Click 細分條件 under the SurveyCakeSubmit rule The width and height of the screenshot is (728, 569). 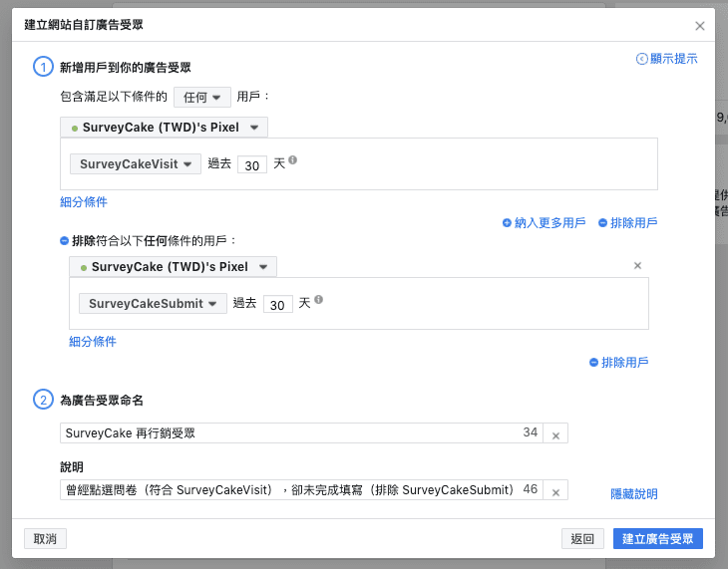pos(93,342)
